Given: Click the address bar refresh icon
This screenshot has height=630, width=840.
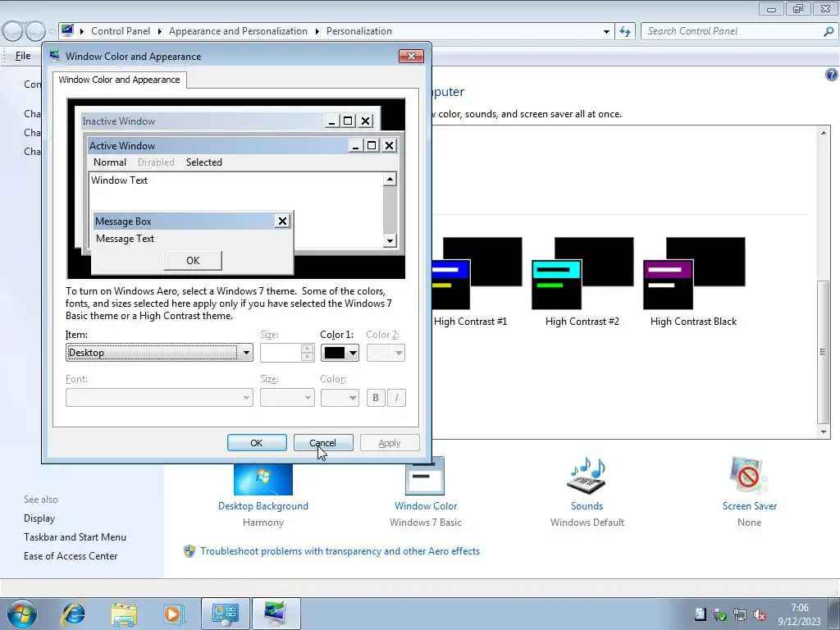Looking at the screenshot, I should [625, 32].
